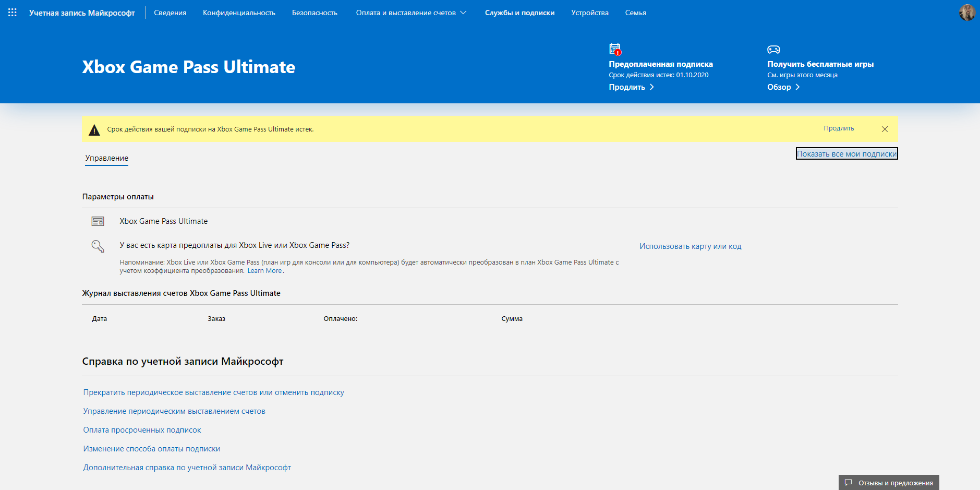Click Обзор under Получить бесплатные игры
The height and width of the screenshot is (490, 980).
click(x=783, y=87)
